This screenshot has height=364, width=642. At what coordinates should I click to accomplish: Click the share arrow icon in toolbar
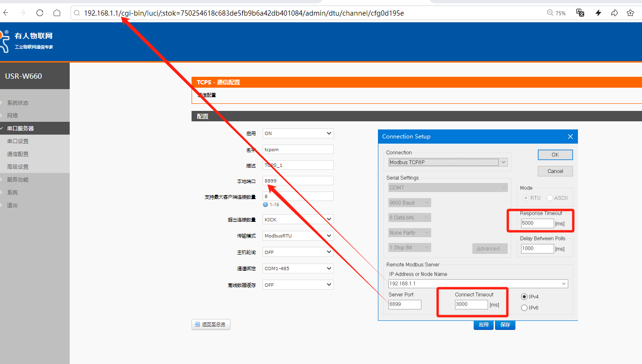click(x=614, y=13)
